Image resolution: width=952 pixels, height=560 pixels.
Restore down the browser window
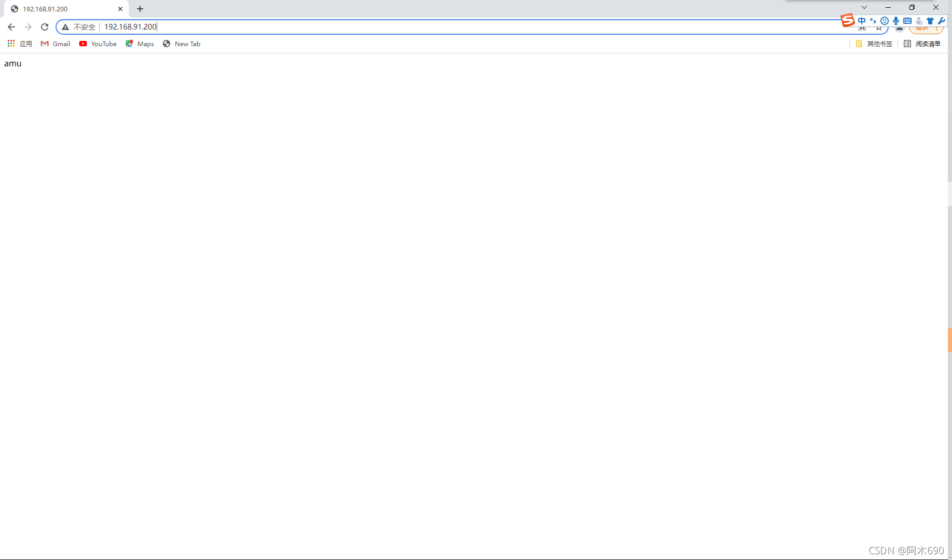[912, 7]
